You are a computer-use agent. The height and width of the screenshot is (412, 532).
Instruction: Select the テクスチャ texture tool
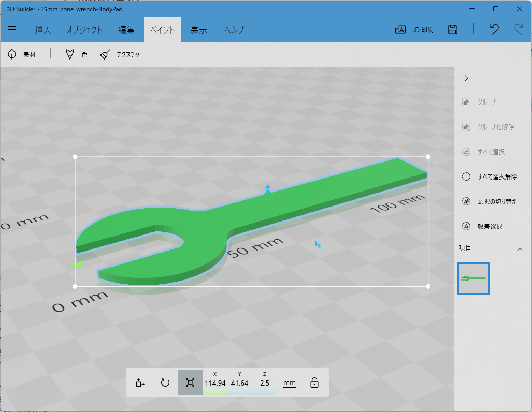[x=120, y=54]
